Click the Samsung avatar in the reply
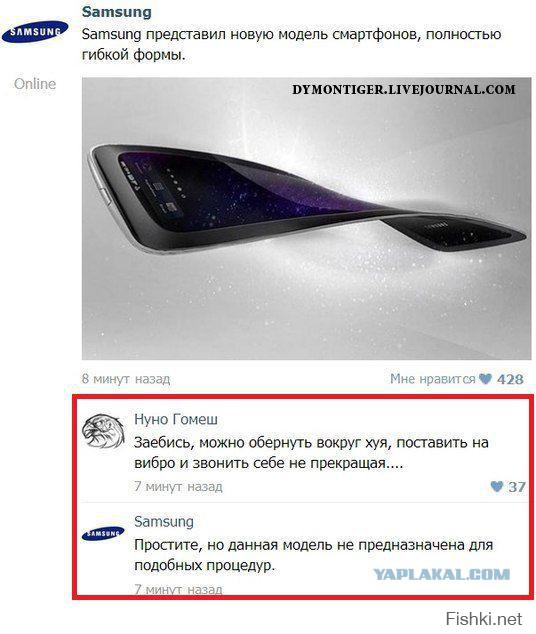 103,533
